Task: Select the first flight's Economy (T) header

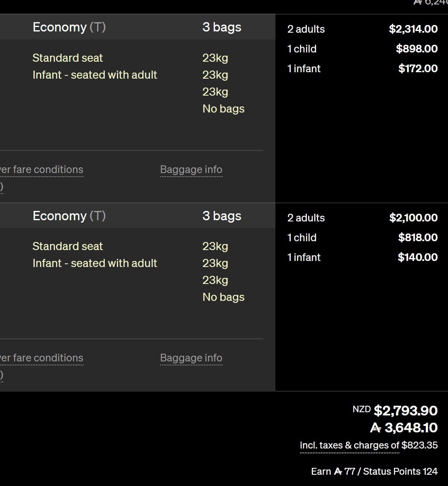Action: [69, 27]
